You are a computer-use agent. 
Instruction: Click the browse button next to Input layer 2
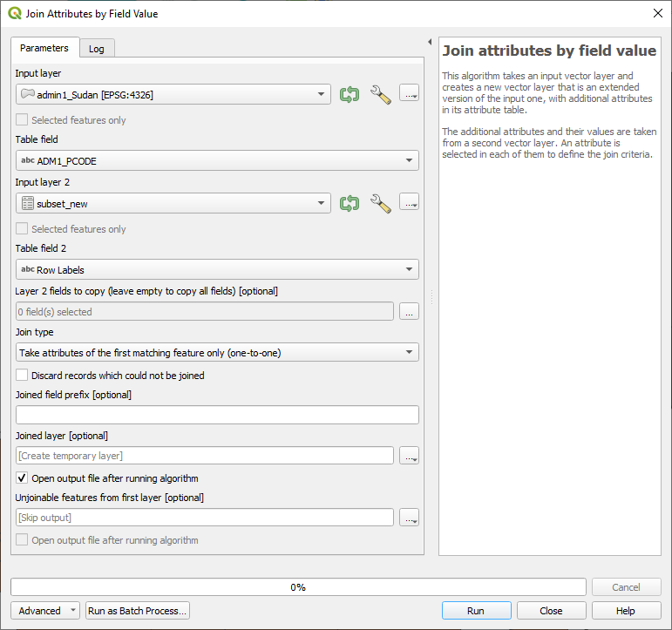click(409, 203)
